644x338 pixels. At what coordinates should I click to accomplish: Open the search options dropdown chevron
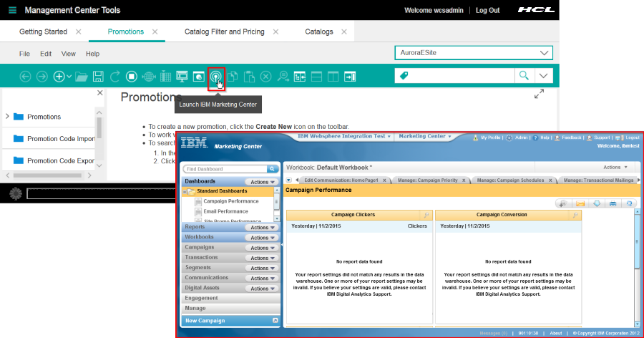click(x=543, y=76)
